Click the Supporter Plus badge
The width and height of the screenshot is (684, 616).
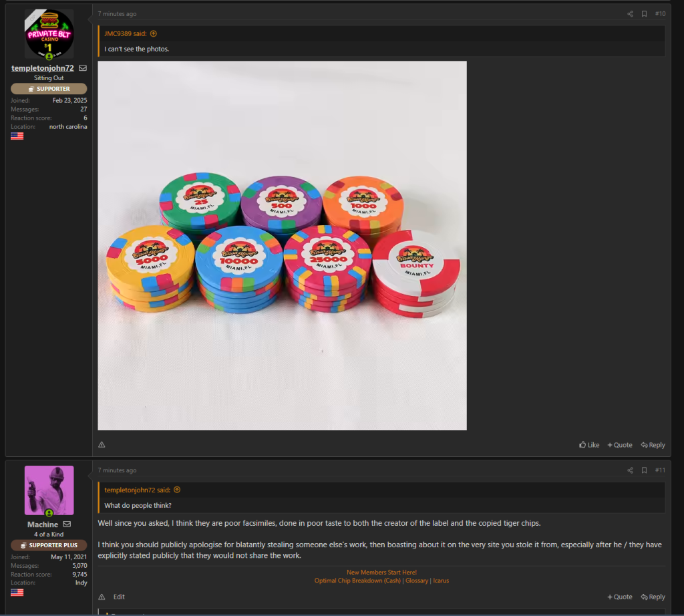(x=49, y=545)
